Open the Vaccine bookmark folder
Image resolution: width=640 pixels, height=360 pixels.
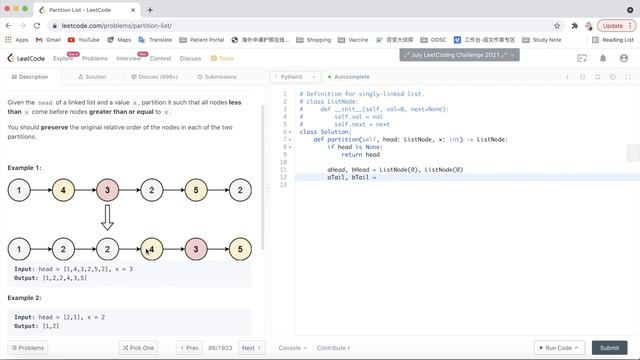coord(353,40)
